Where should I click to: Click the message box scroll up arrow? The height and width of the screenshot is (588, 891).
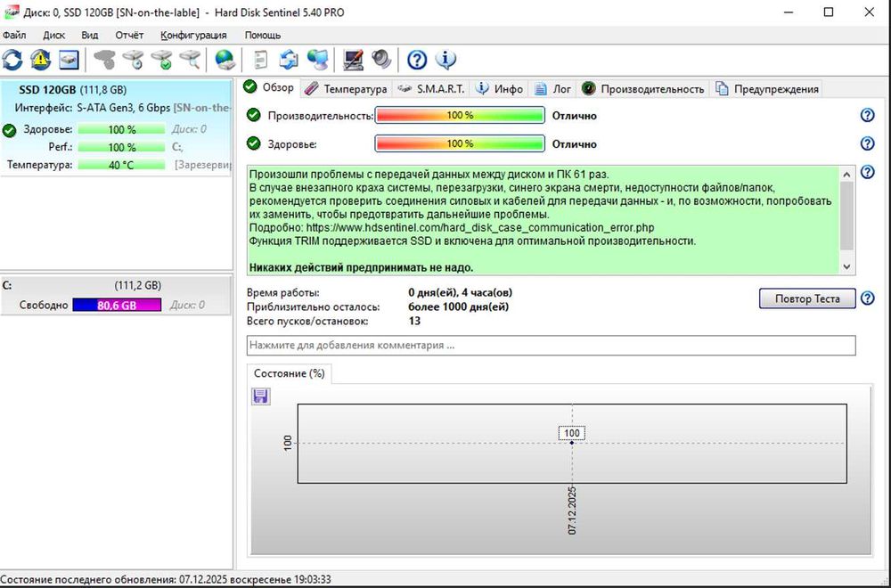coord(846,174)
